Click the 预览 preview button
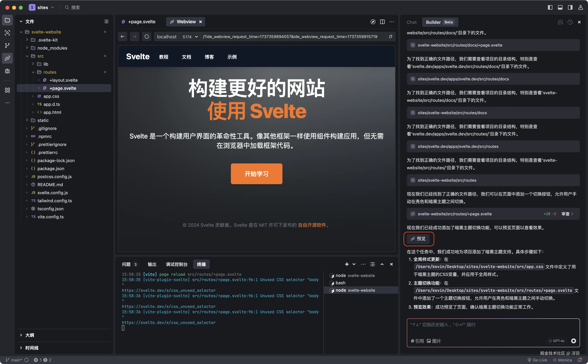Screen dimensions: 588x364 tap(418, 239)
